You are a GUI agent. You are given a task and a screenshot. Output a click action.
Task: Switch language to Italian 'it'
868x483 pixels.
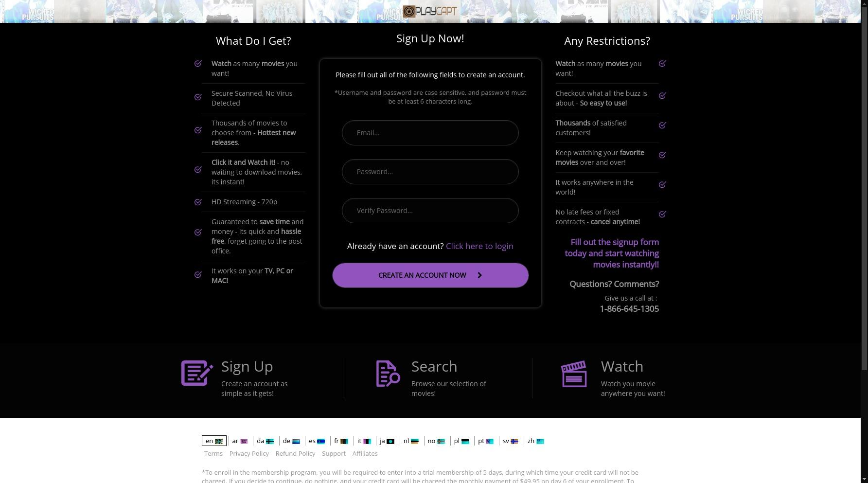(x=364, y=441)
